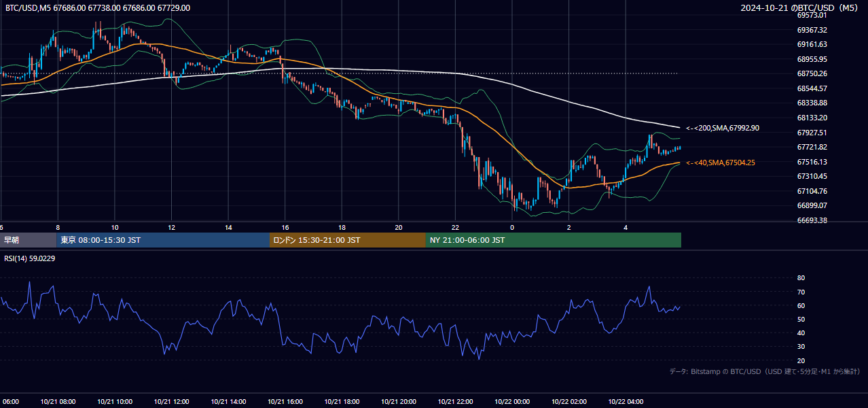868x408 pixels.
Task: Click the 66693.38 price axis label
Action: click(812, 220)
